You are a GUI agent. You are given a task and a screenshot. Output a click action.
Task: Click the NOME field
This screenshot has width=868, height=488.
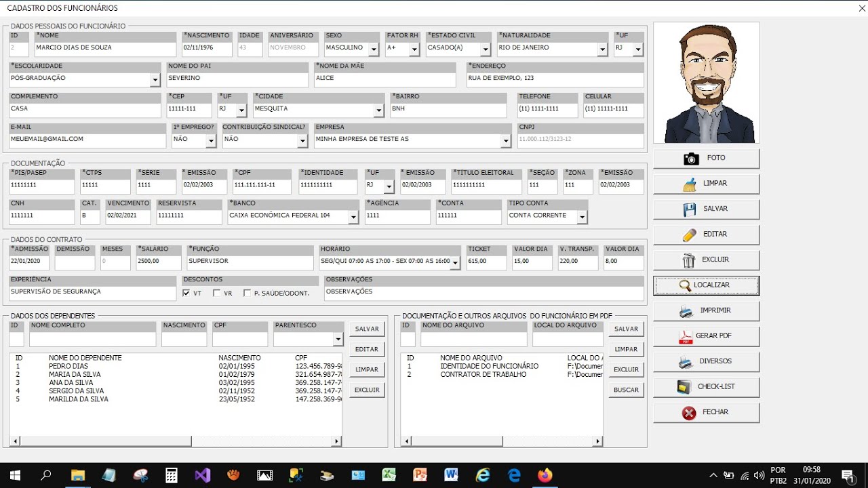pyautogui.click(x=105, y=48)
